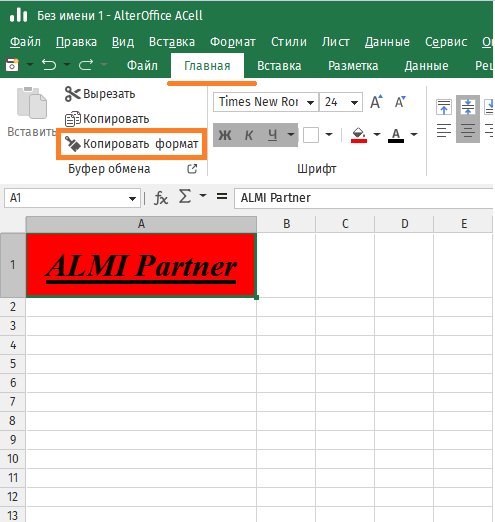Open the font size dropdown arrow
Image resolution: width=495 pixels, height=522 pixels.
point(354,102)
